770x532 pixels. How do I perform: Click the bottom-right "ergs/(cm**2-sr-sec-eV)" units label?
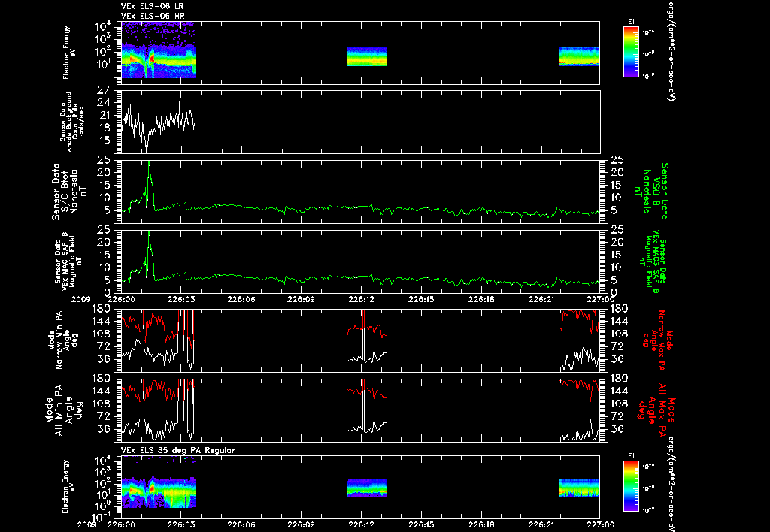click(x=671, y=483)
